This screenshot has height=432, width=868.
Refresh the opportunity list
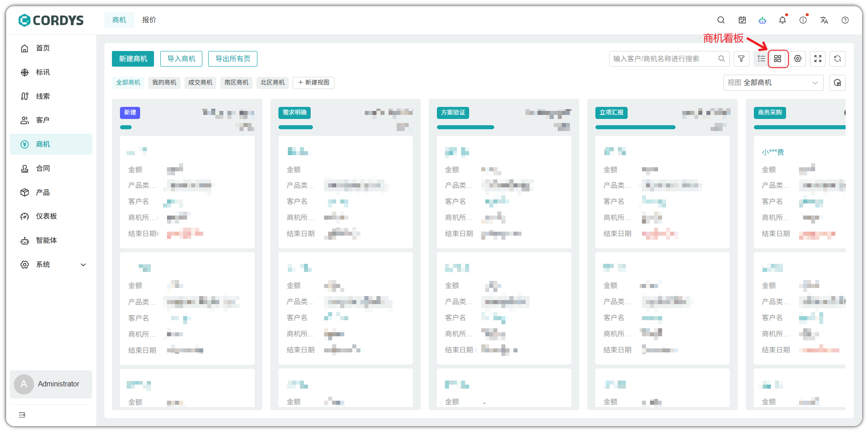point(838,59)
